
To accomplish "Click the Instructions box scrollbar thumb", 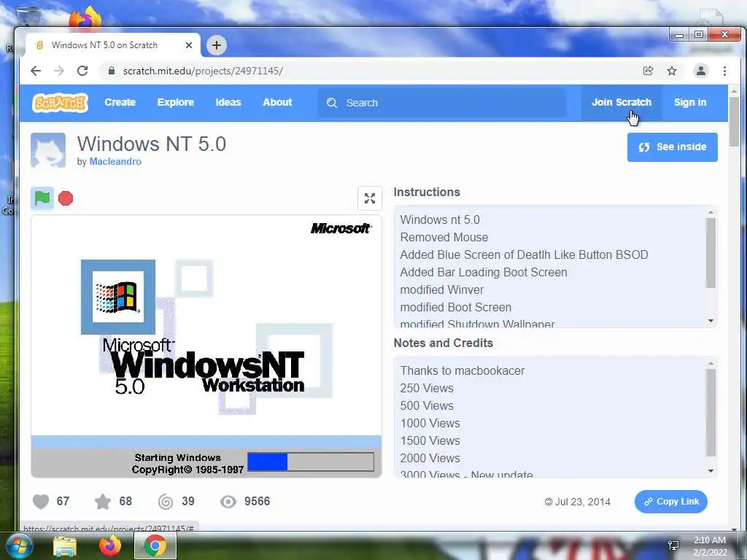I will tap(711, 253).
